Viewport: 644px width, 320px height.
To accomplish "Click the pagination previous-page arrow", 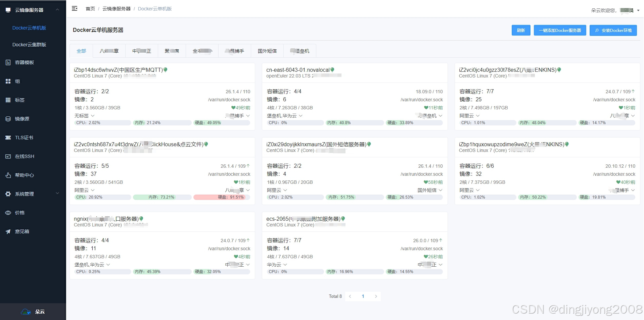I will tap(350, 296).
